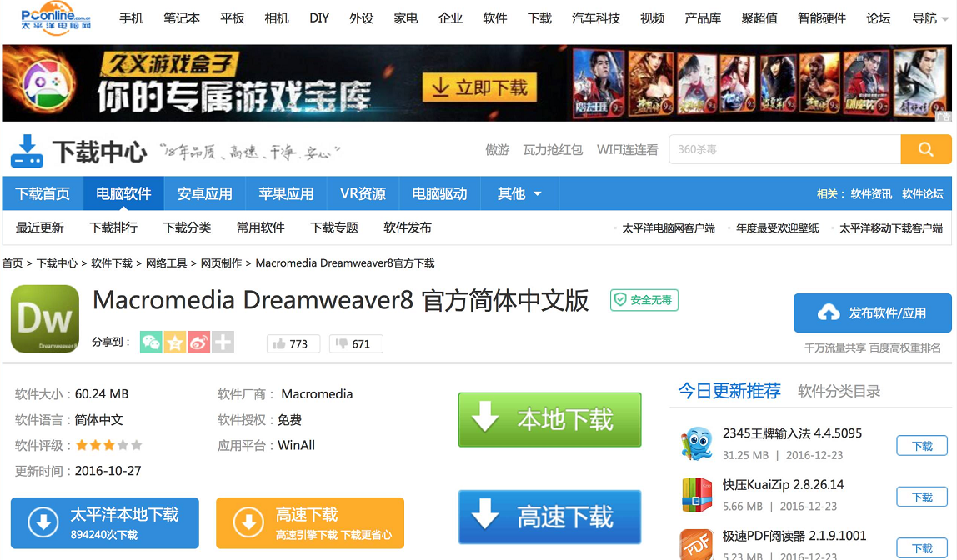Share via the red Weibo icon

[198, 342]
